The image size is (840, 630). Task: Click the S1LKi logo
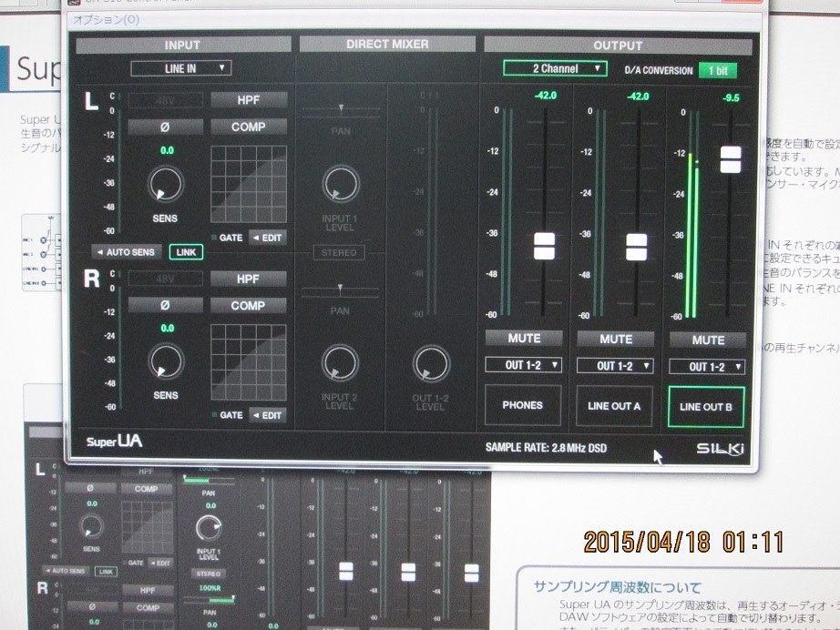coord(720,449)
